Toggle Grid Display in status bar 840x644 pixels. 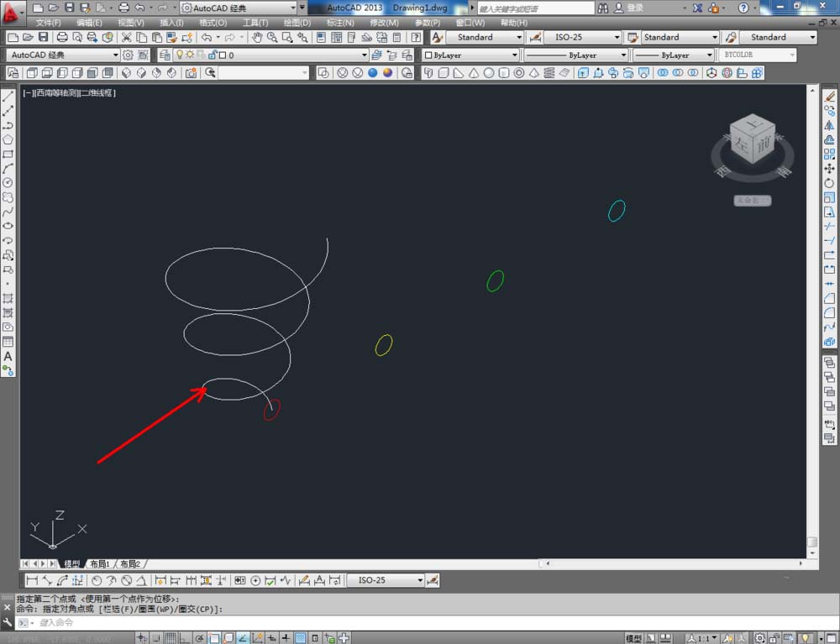[171, 638]
